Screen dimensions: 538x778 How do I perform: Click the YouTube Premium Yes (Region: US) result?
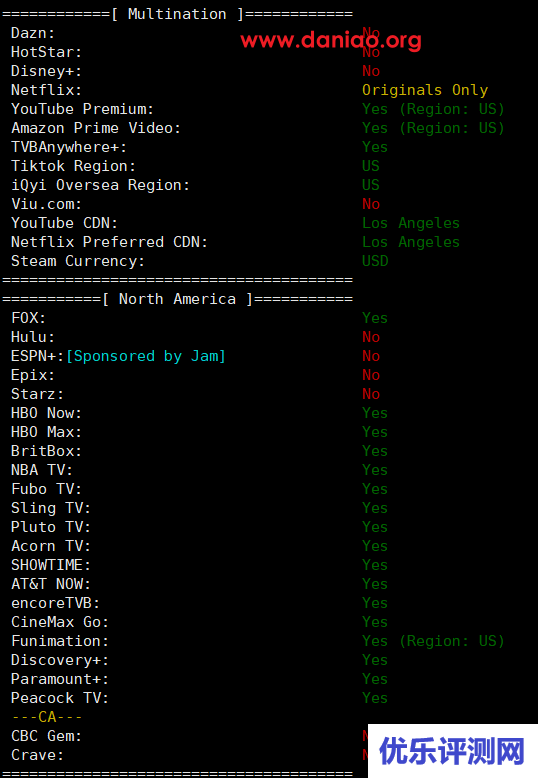click(433, 109)
